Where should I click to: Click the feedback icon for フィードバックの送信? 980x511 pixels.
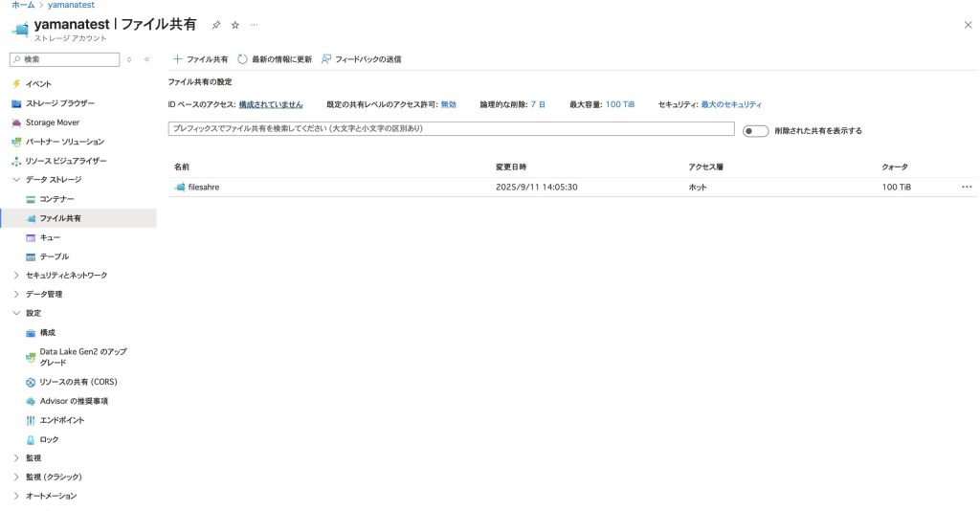(326, 59)
